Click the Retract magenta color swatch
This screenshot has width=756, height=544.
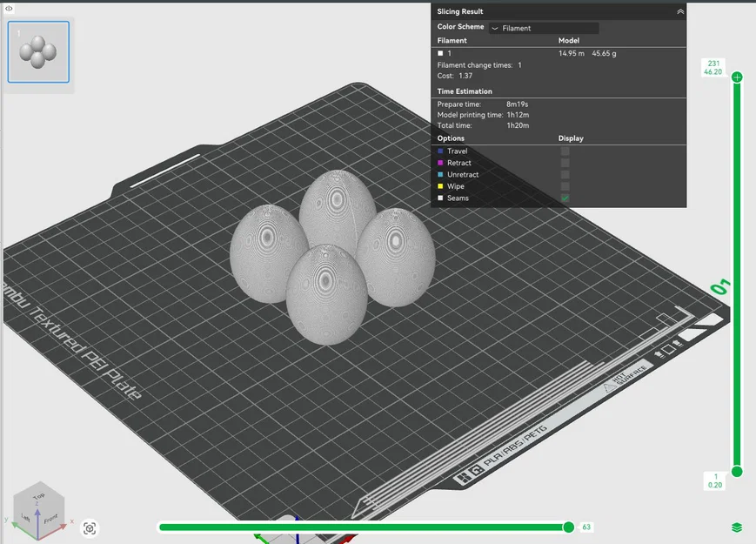[x=440, y=163]
